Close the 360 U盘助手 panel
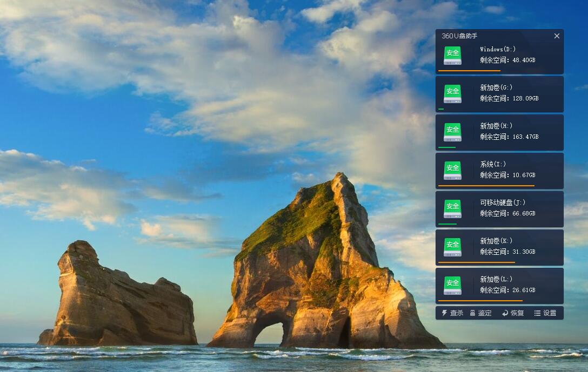 557,36
